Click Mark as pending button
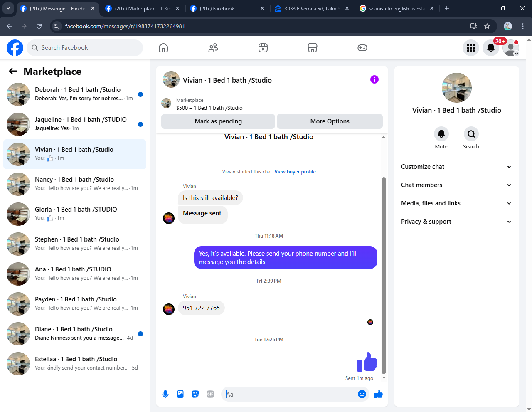The height and width of the screenshot is (412, 532). (x=218, y=121)
